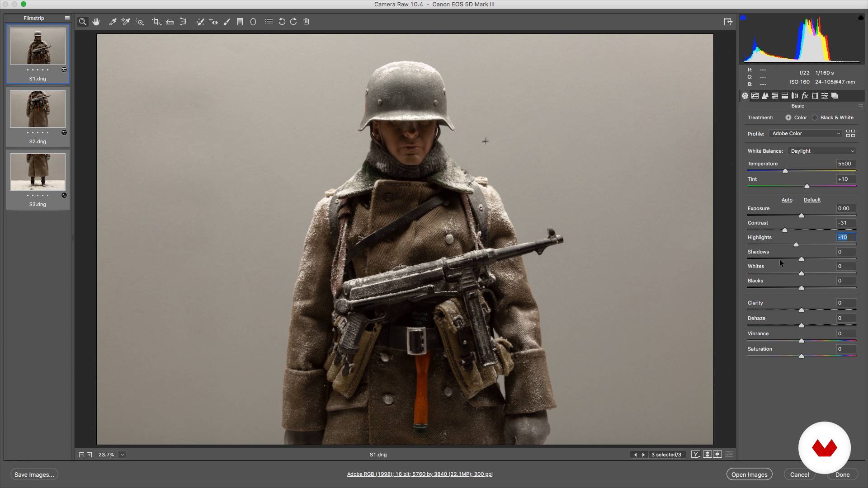Expand the White Balance Daylight dropdown
The height and width of the screenshot is (488, 868).
coord(822,151)
